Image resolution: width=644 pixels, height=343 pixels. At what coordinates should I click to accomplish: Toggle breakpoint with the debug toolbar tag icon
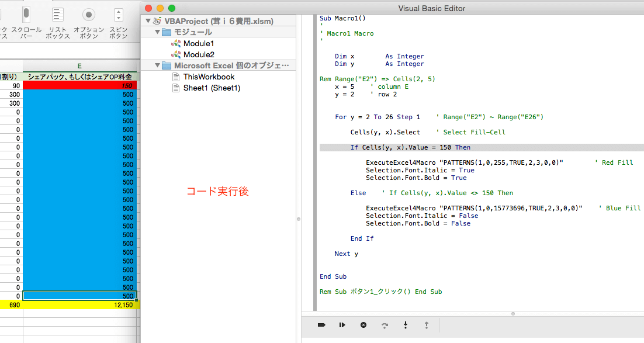[321, 325]
